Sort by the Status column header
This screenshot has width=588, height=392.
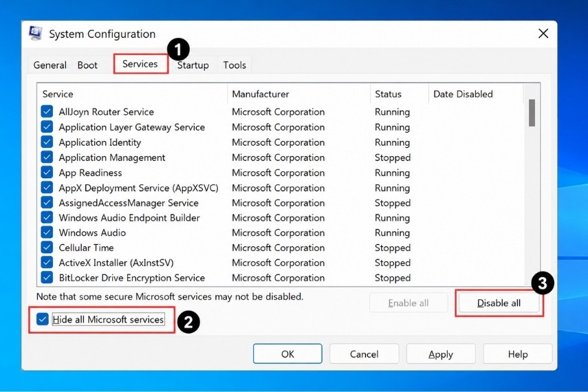point(400,94)
